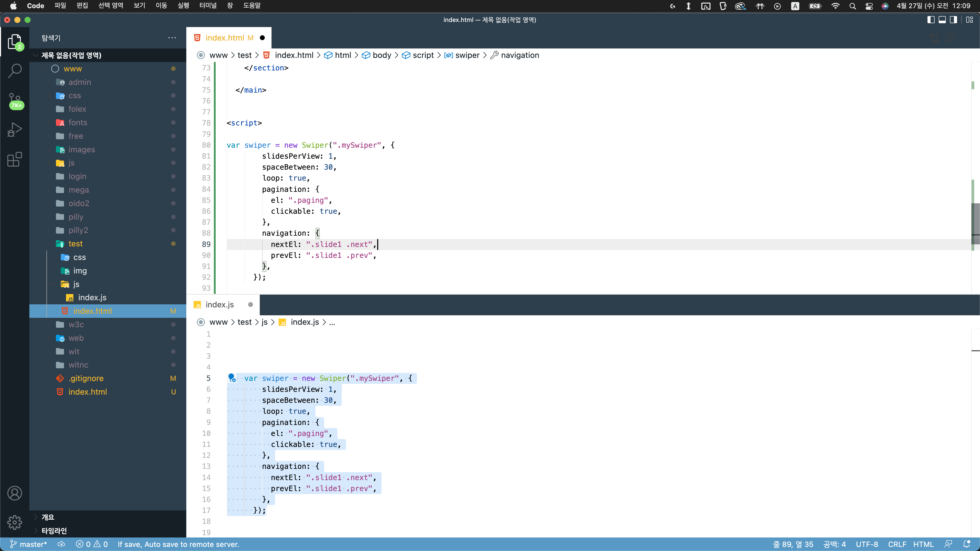Click line number 5 in index.js gutter

coord(209,378)
